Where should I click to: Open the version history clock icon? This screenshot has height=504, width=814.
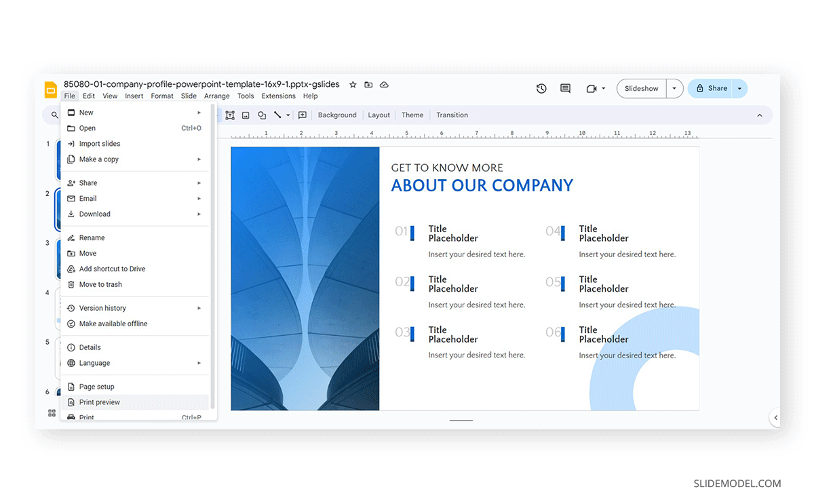click(541, 88)
